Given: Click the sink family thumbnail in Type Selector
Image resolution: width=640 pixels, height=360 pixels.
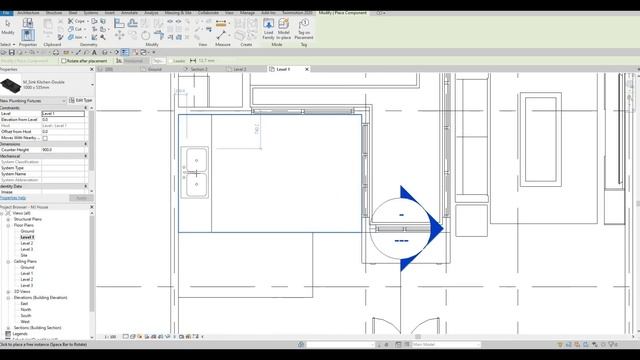Looking at the screenshot, I should coord(11,86).
